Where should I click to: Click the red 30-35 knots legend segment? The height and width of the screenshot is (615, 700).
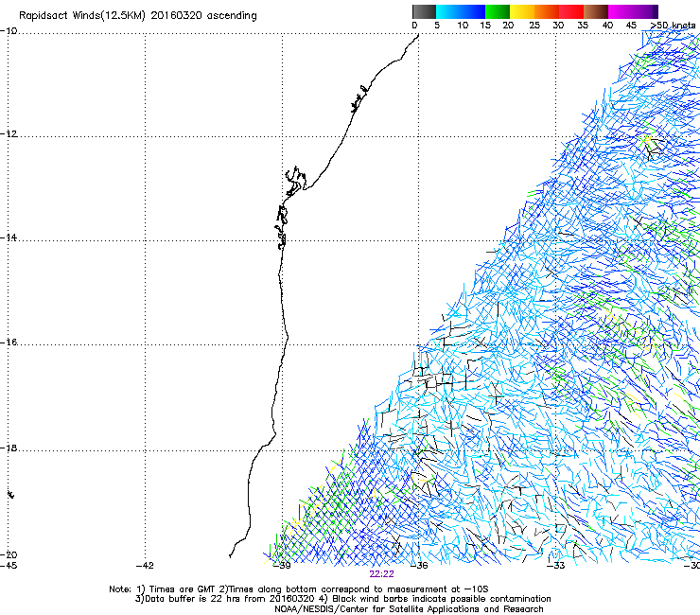571,11
